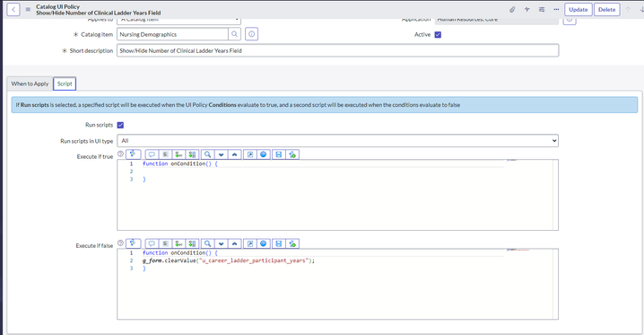Find previous in Execute if true editor

(x=234, y=154)
